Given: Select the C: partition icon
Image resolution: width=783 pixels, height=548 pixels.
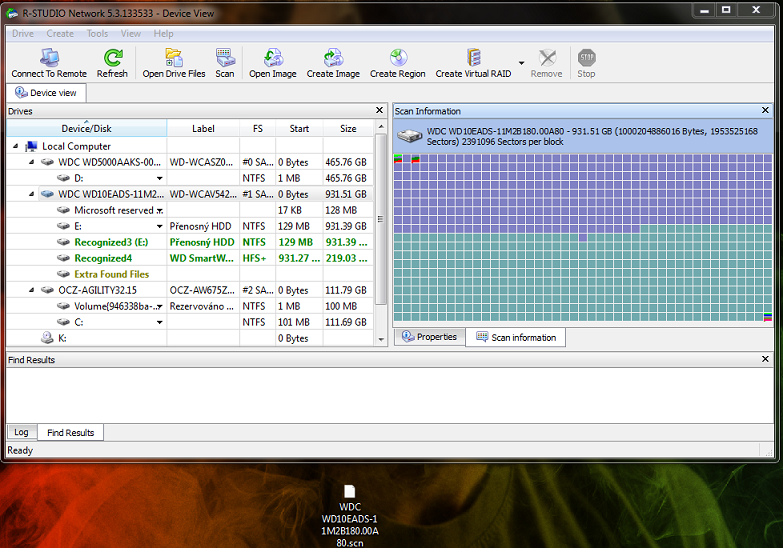Looking at the screenshot, I should tap(63, 322).
